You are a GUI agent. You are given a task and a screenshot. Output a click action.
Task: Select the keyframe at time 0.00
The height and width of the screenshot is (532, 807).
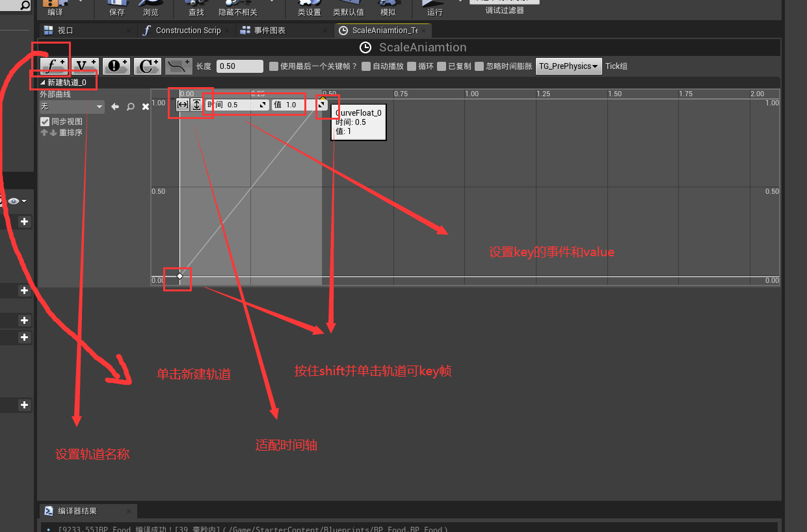coord(180,276)
